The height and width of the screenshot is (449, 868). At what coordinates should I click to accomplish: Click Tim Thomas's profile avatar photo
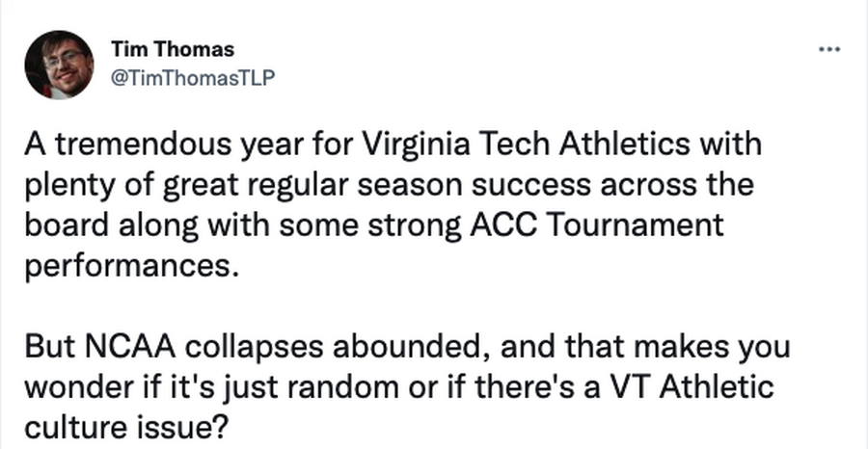pyautogui.click(x=59, y=65)
